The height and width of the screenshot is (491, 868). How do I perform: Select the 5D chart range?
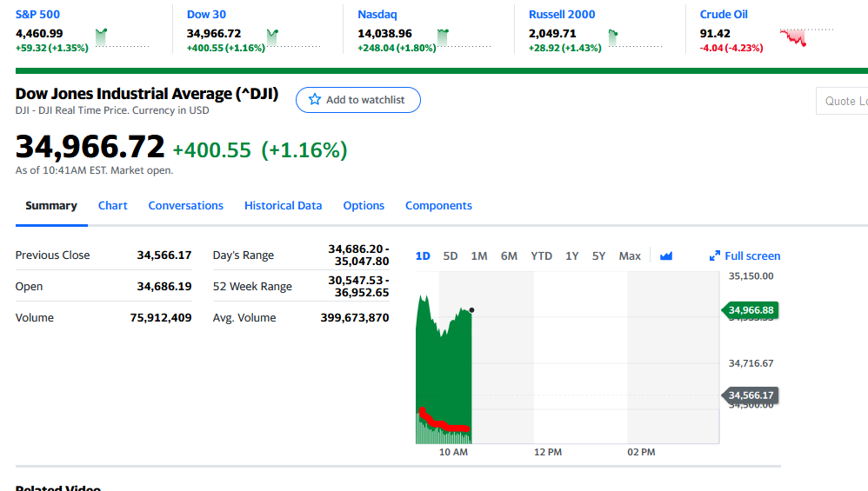[x=451, y=256]
